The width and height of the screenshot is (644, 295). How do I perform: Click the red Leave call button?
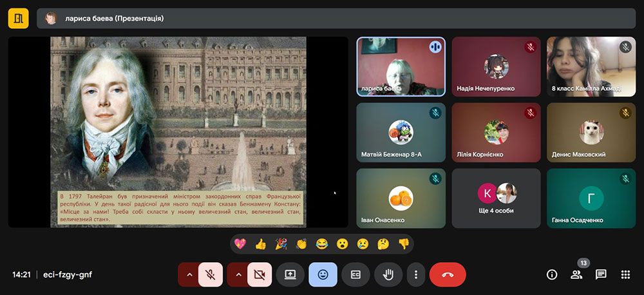pyautogui.click(x=448, y=274)
